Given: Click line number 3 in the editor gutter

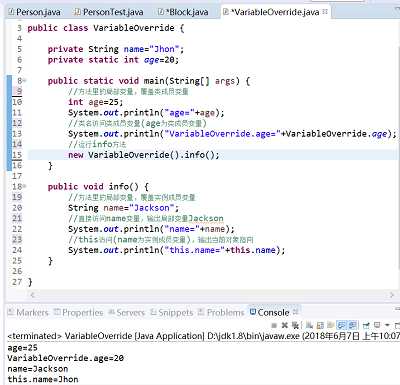Looking at the screenshot, I should click(x=19, y=28).
